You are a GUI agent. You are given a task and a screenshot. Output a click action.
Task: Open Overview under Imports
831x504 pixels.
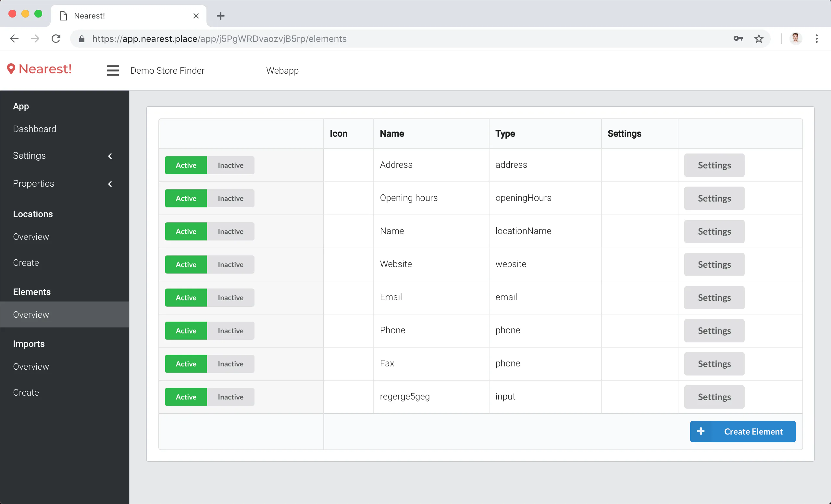tap(31, 366)
